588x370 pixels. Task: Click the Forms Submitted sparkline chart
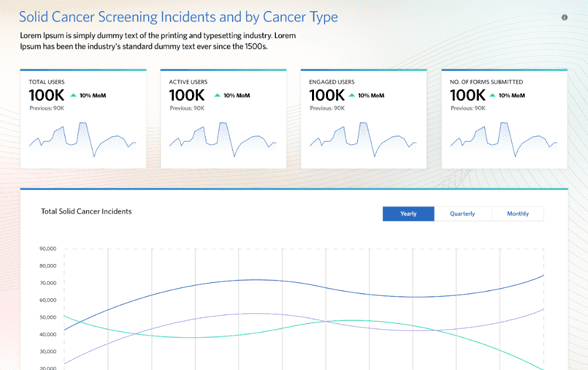504,139
